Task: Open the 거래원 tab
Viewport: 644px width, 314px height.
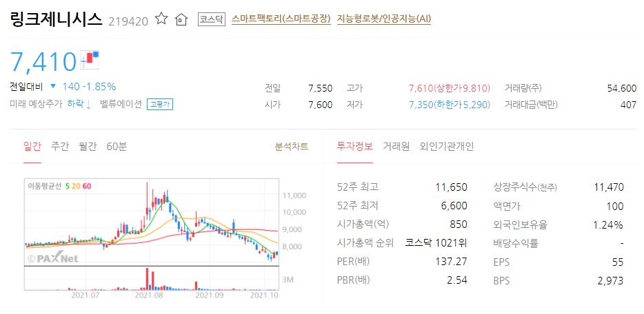Action: click(x=396, y=147)
